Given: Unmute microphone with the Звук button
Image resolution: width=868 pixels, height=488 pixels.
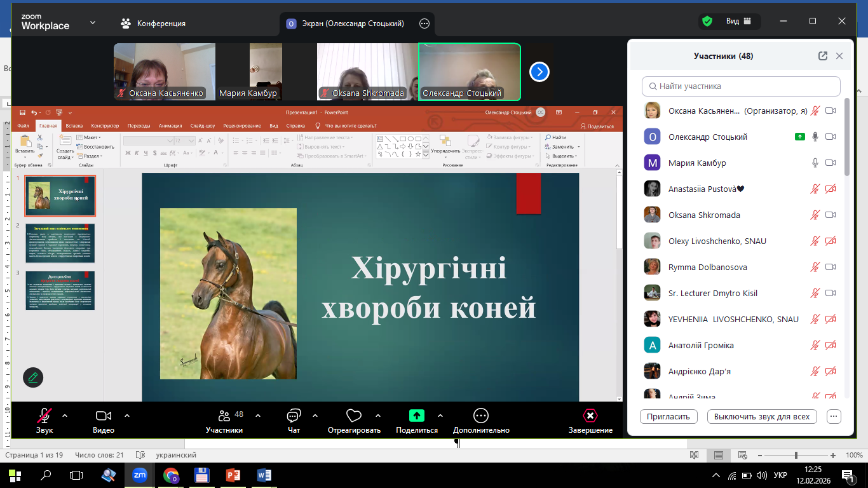Looking at the screenshot, I should [x=44, y=416].
